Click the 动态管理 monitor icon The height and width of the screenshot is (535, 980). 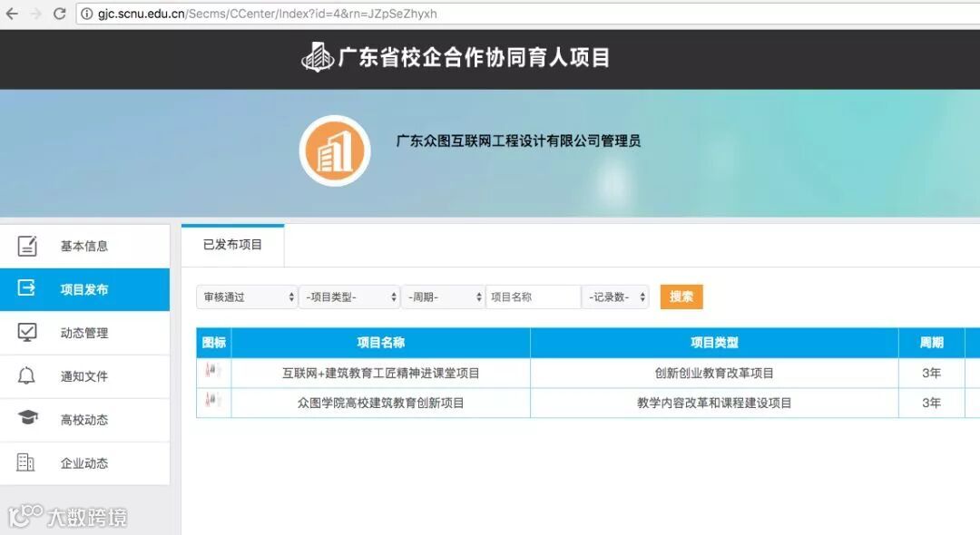click(27, 332)
